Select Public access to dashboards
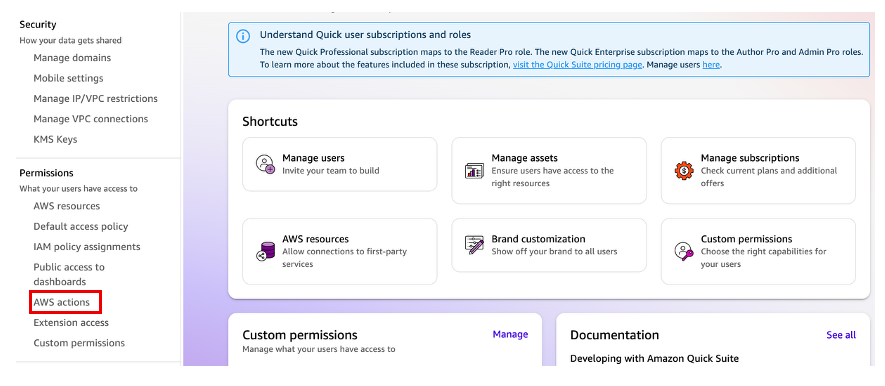Viewport: 885px width, 386px height. pyautogui.click(x=69, y=274)
